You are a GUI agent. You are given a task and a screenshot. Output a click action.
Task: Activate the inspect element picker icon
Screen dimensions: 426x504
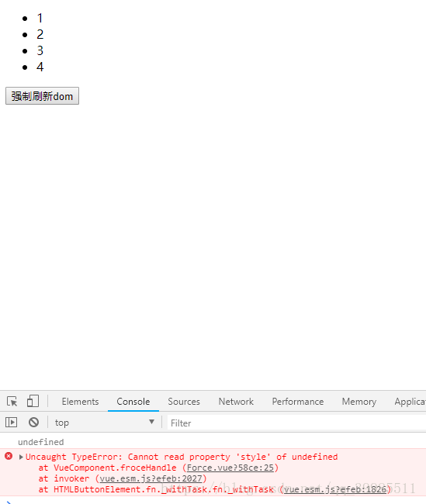[x=12, y=402]
